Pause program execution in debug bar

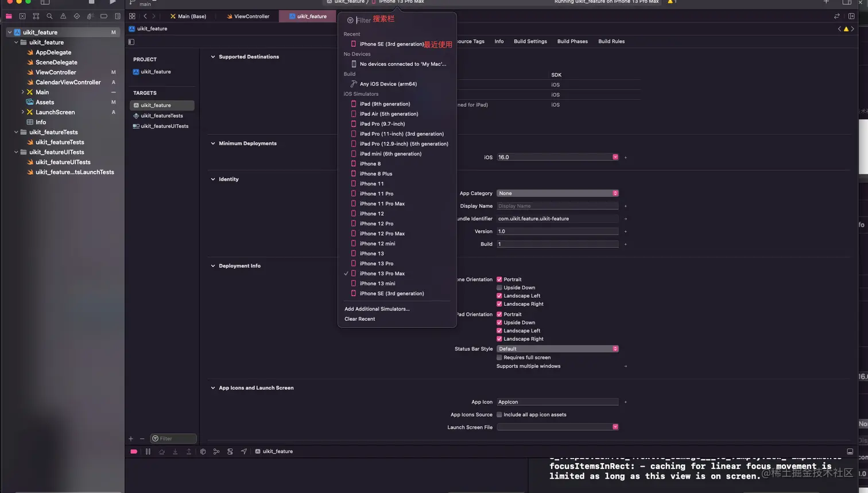point(148,452)
